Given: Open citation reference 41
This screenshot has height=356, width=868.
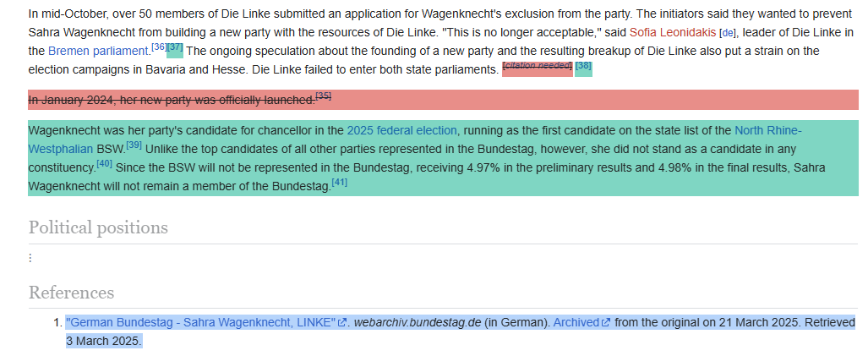Looking at the screenshot, I should (x=339, y=183).
